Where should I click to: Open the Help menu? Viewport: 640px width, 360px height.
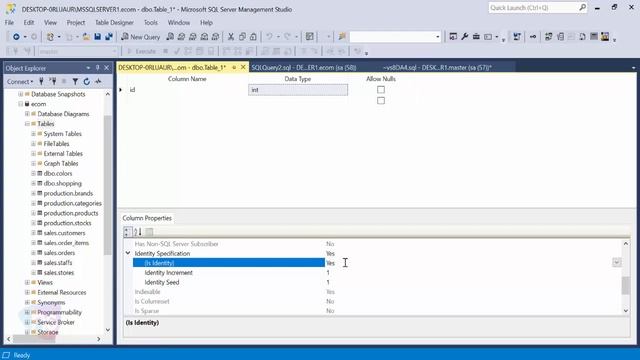[207, 22]
